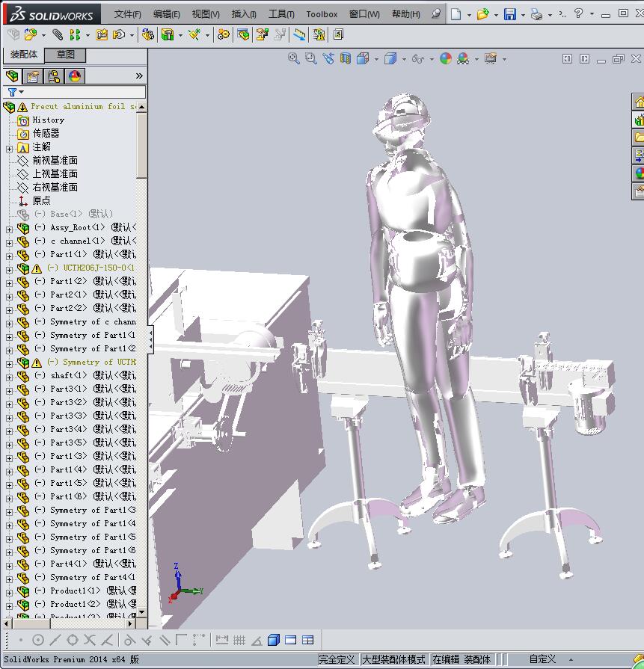Image resolution: width=644 pixels, height=669 pixels.
Task: Click the Edit Appearance color ball icon
Action: [x=446, y=59]
